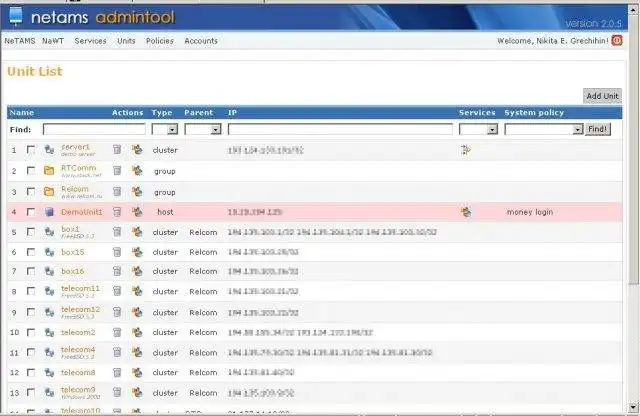Check the box for telecom9 row

[31, 392]
